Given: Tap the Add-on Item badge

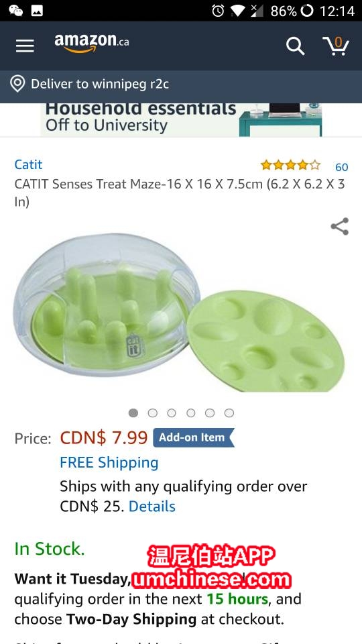Looking at the screenshot, I should point(193,437).
